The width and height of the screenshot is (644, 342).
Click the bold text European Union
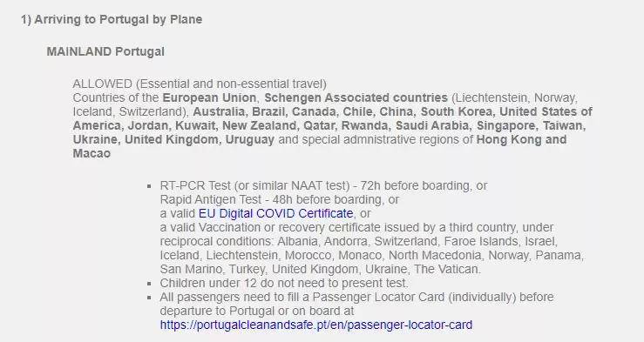(x=209, y=98)
